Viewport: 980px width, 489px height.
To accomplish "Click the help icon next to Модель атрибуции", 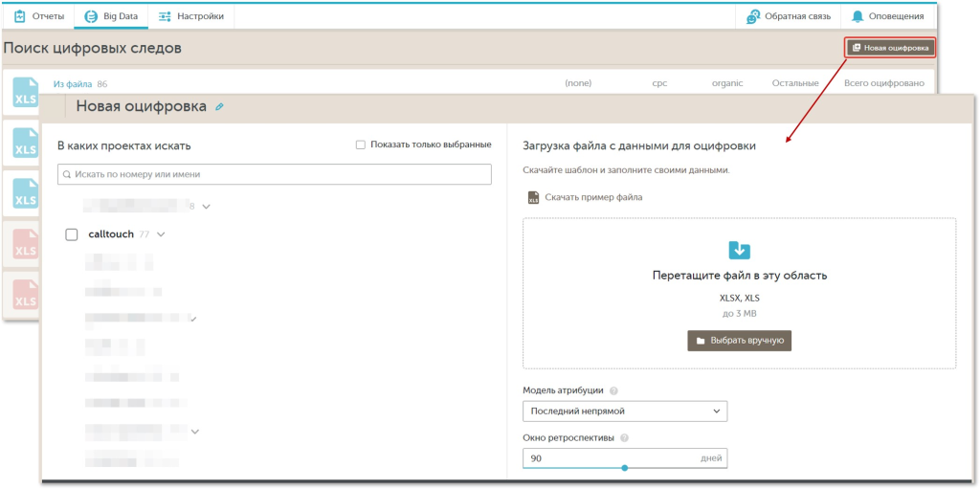I will (x=613, y=390).
